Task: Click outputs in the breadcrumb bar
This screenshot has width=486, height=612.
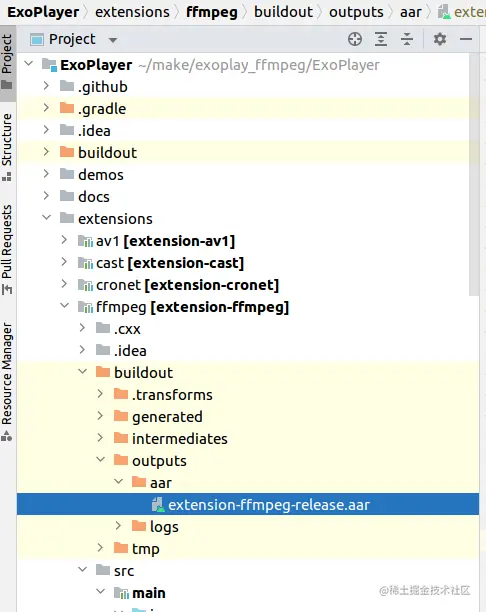Action: click(x=356, y=12)
